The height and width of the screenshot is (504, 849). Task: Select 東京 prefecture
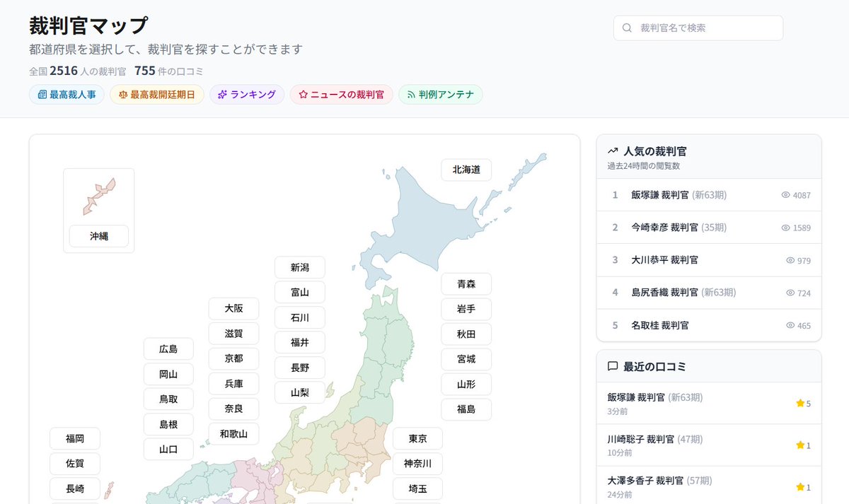point(417,438)
